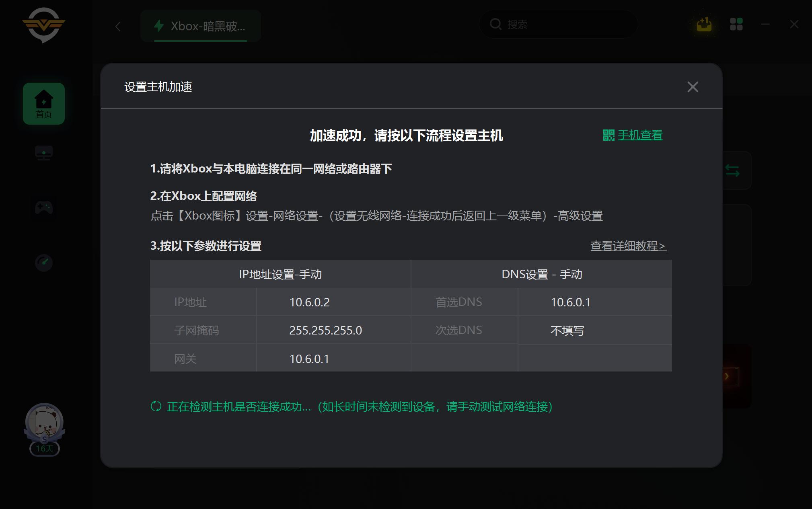Open 手机查看 to view on phone
812x509 pixels.
[x=639, y=135]
